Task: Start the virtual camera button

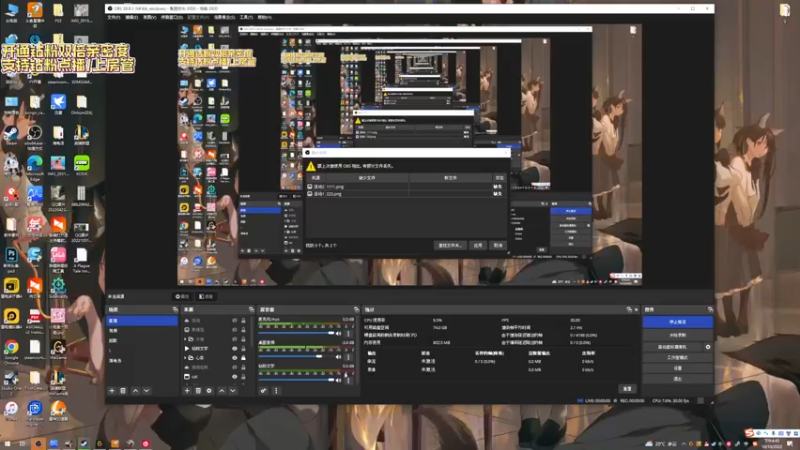Action: [672, 347]
